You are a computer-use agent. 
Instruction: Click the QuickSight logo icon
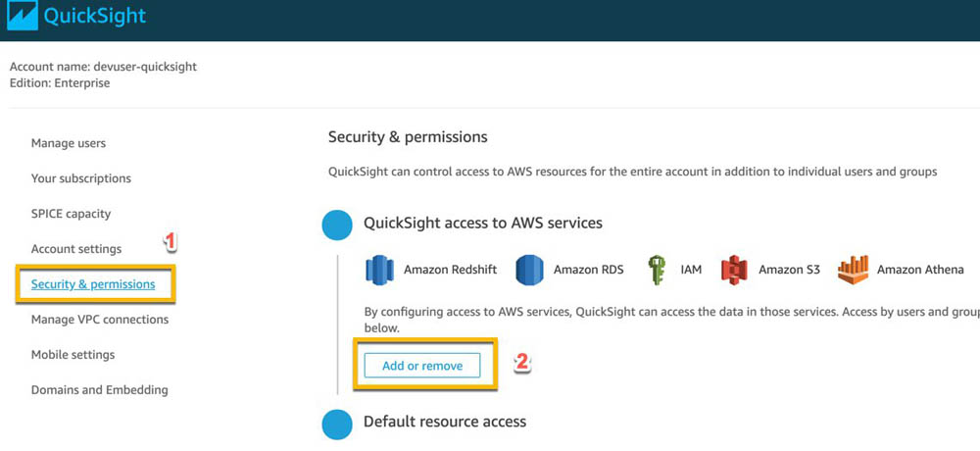[x=22, y=16]
